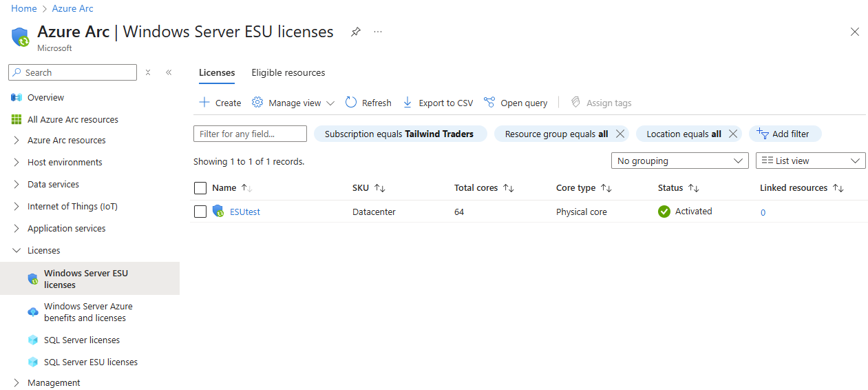The width and height of the screenshot is (868, 390).
Task: Open query in Resource Graph
Action: tap(516, 103)
